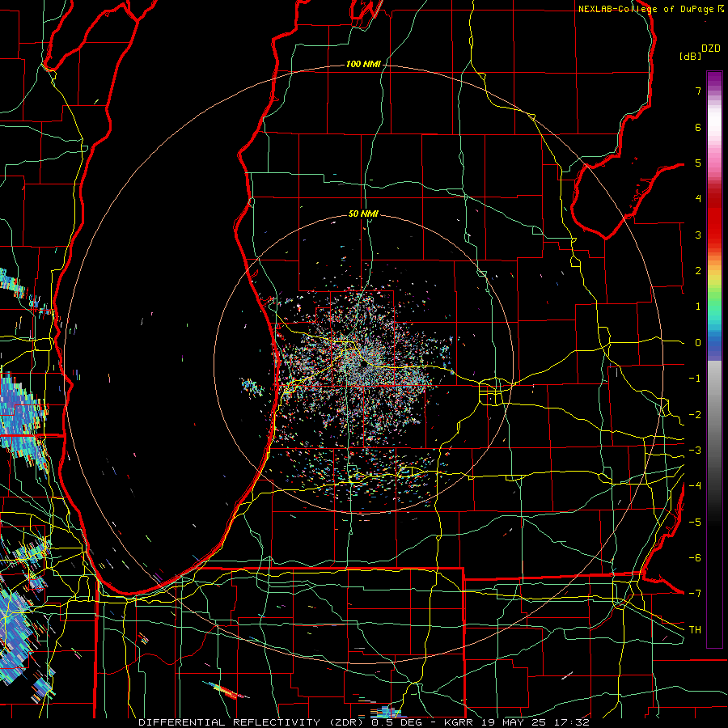Click the -1 value on color scale
The image size is (728, 728).
695,379
